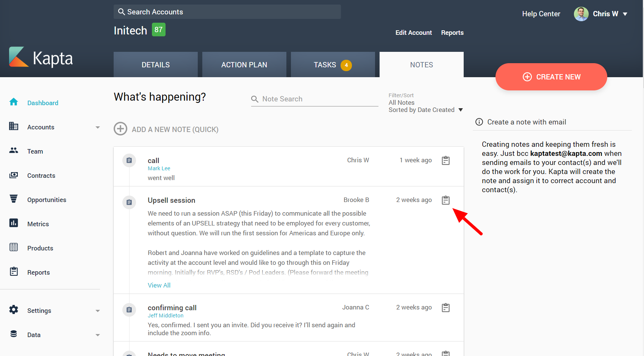The height and width of the screenshot is (356, 644).
Task: Click the Opportunities funnel icon
Action: (14, 199)
